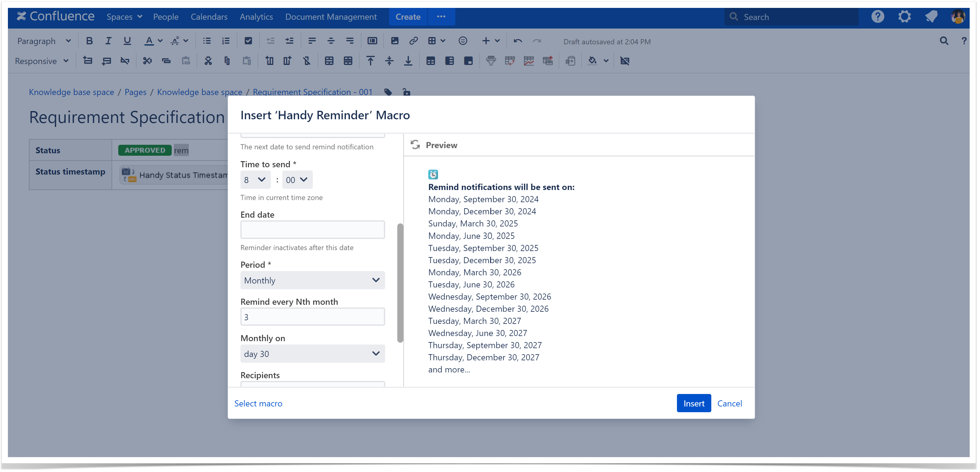The height and width of the screenshot is (472, 980).
Task: Expand the Time to send hour dropdown
Action: [x=254, y=180]
